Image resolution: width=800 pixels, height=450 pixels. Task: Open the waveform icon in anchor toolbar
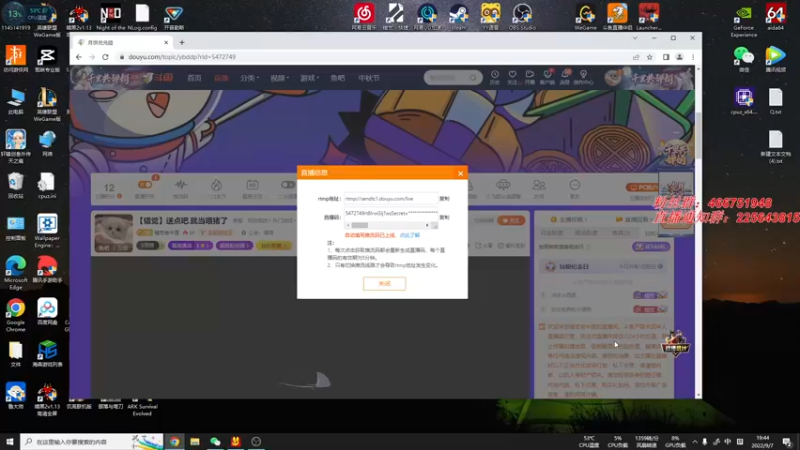tap(181, 185)
